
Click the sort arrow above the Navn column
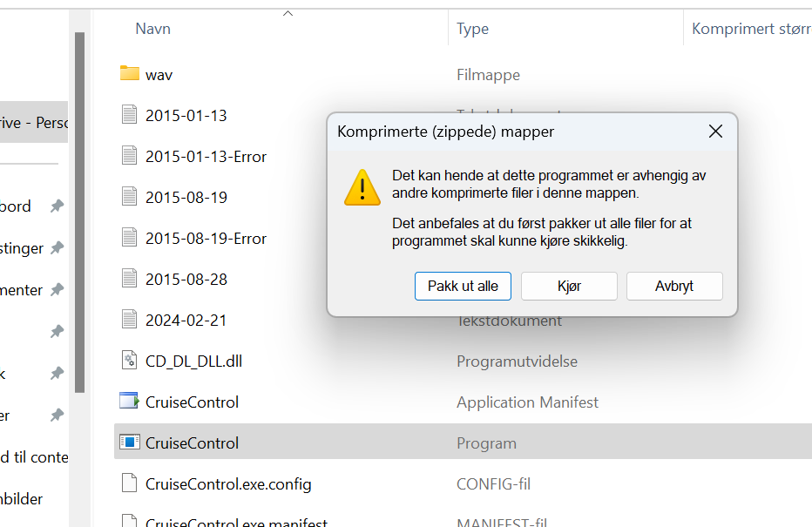point(288,13)
